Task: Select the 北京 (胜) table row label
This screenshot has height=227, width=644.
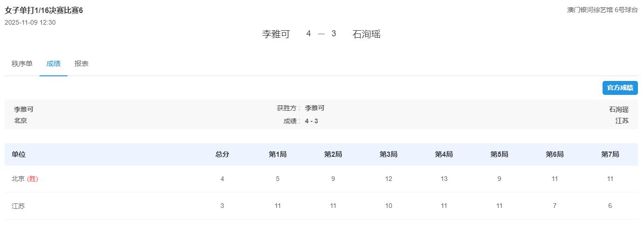Action: pyautogui.click(x=25, y=179)
